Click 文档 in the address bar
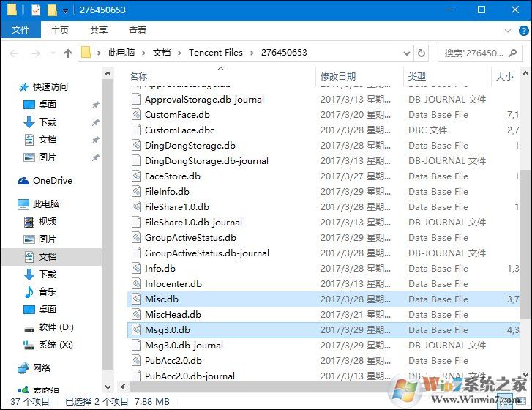 click(x=162, y=53)
